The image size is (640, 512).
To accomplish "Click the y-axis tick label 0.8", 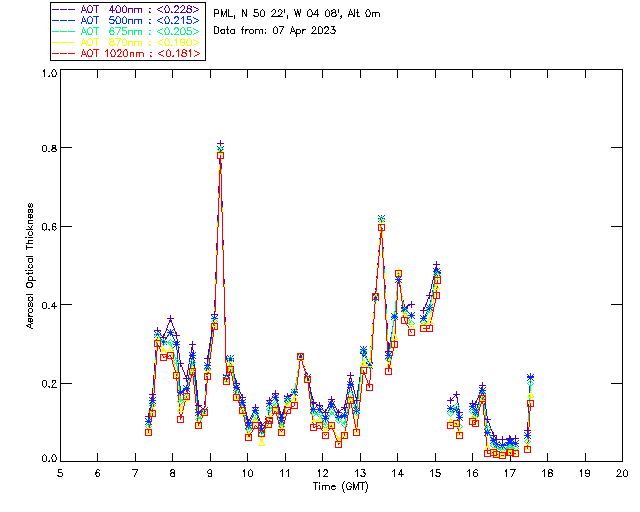I will click(49, 148).
